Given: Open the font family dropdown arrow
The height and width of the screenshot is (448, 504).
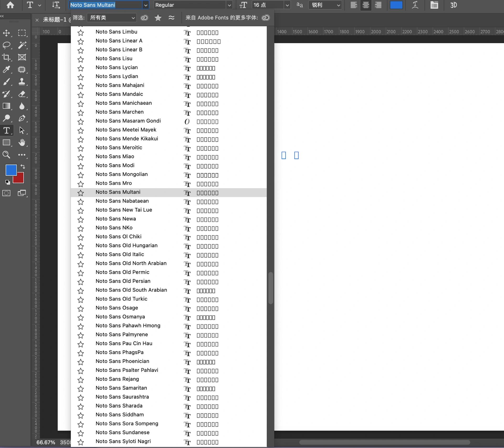Looking at the screenshot, I should (146, 5).
